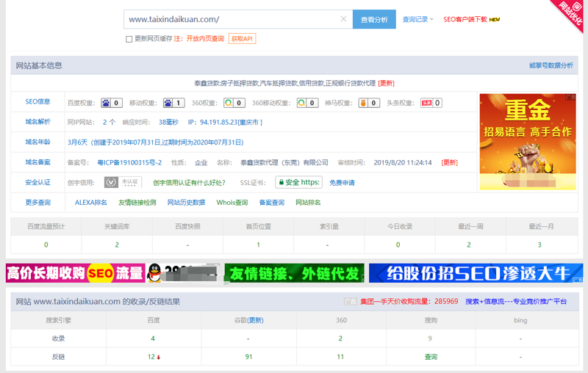
Task: Open 熊掌号数据分析 link
Action: tap(551, 65)
